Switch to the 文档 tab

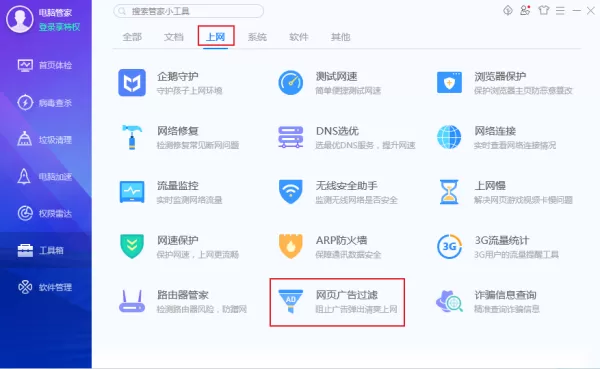174,37
